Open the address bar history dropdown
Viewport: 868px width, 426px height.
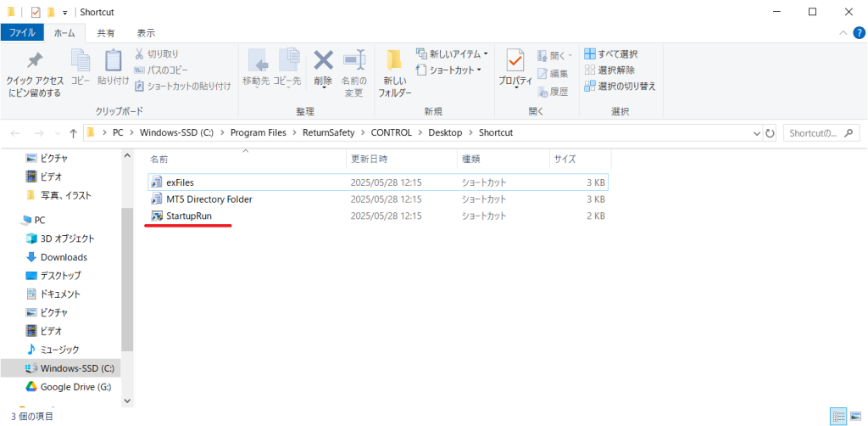pyautogui.click(x=757, y=133)
